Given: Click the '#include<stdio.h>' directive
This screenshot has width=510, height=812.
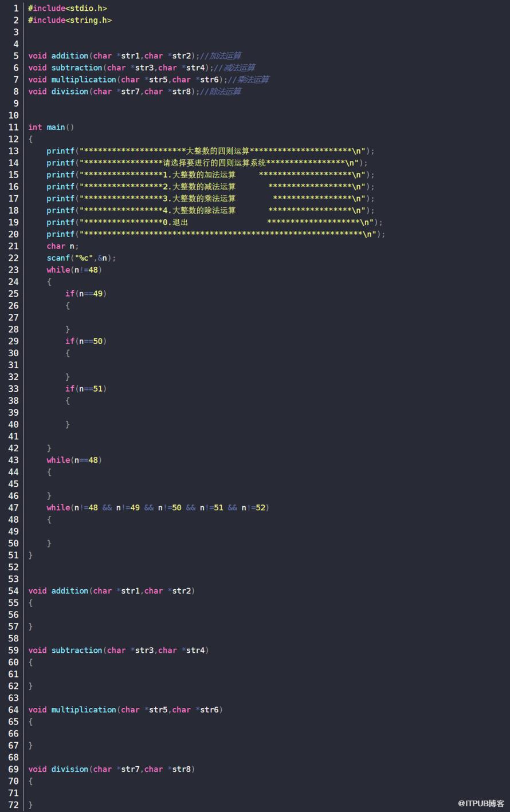Looking at the screenshot, I should pos(68,8).
